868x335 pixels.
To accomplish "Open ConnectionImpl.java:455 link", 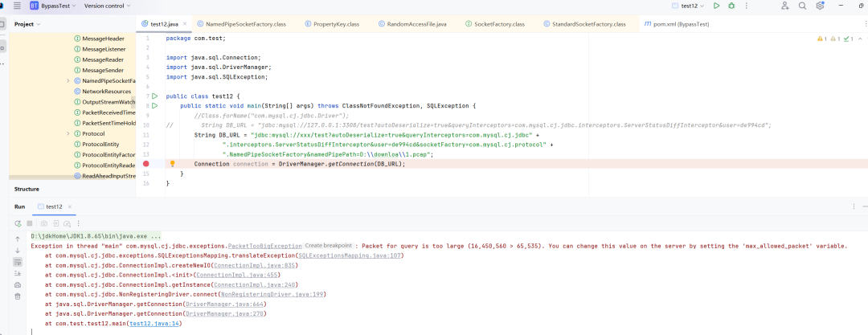I will tap(237, 275).
